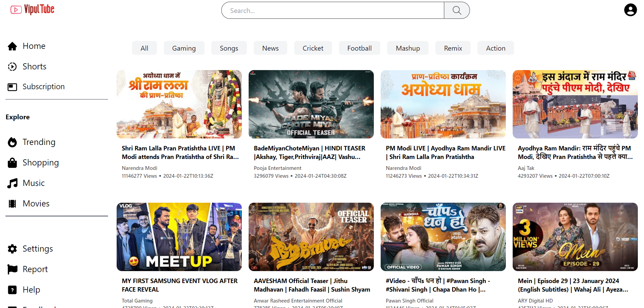Click the Subscription icon
Screen dimensions: 644x308
click(12, 87)
